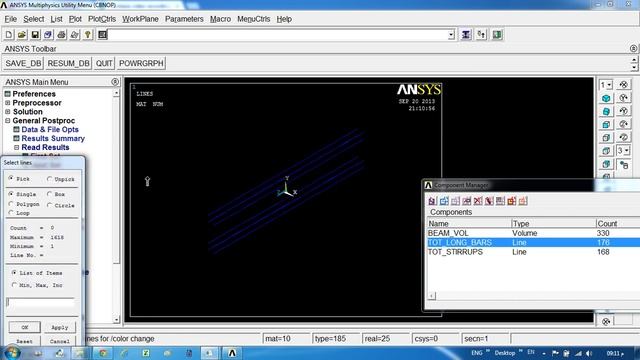
Task: Click Results Summary in Main Menu
Action: click(x=53, y=138)
